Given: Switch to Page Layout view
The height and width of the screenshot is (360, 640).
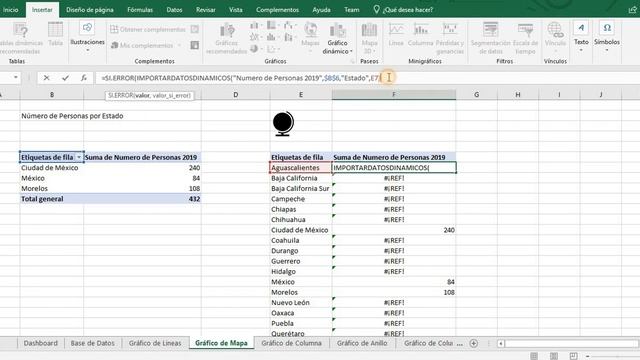Looking at the screenshot, I should [554, 356].
